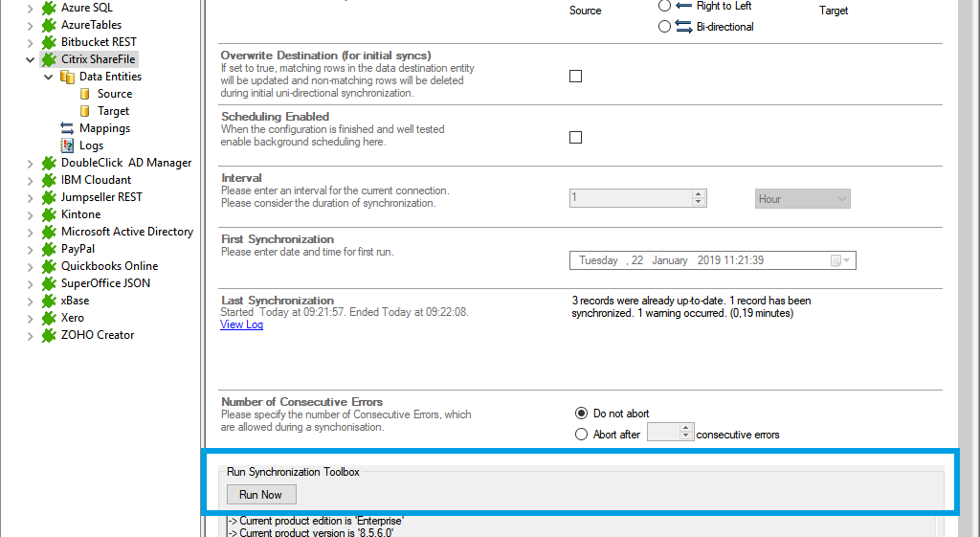This screenshot has width=980, height=537.
Task: Open the Logs icon in tree
Action: (x=67, y=145)
